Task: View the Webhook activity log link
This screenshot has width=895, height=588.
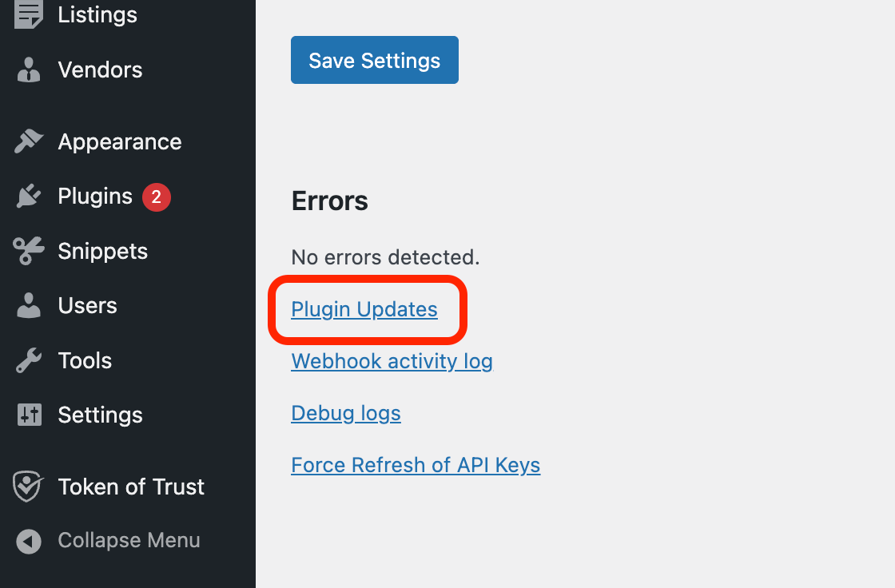Action: [x=392, y=361]
